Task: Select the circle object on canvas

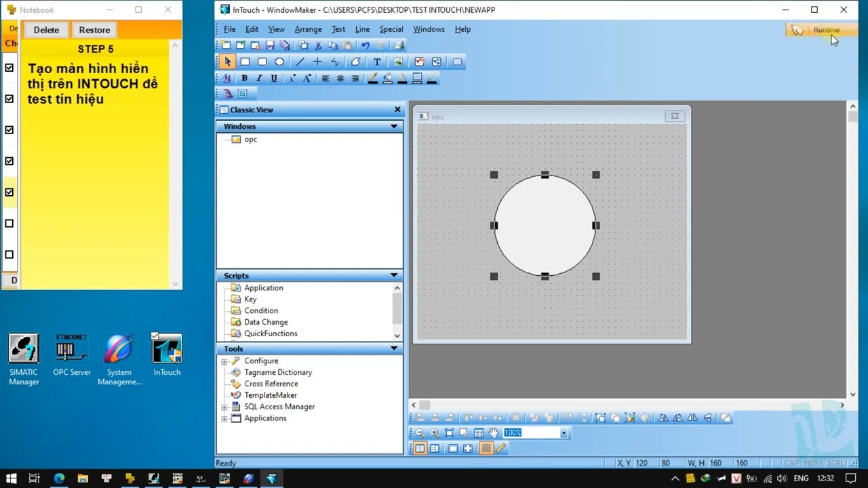Action: point(545,226)
